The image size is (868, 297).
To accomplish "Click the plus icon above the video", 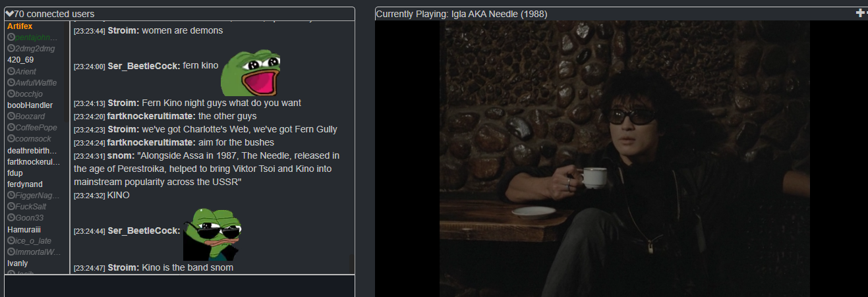I will pos(860,13).
